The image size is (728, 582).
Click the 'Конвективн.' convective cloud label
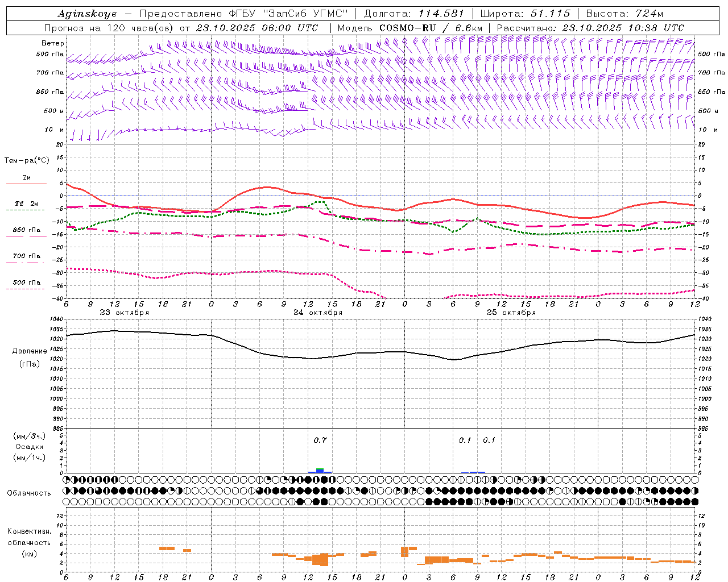coord(29,531)
